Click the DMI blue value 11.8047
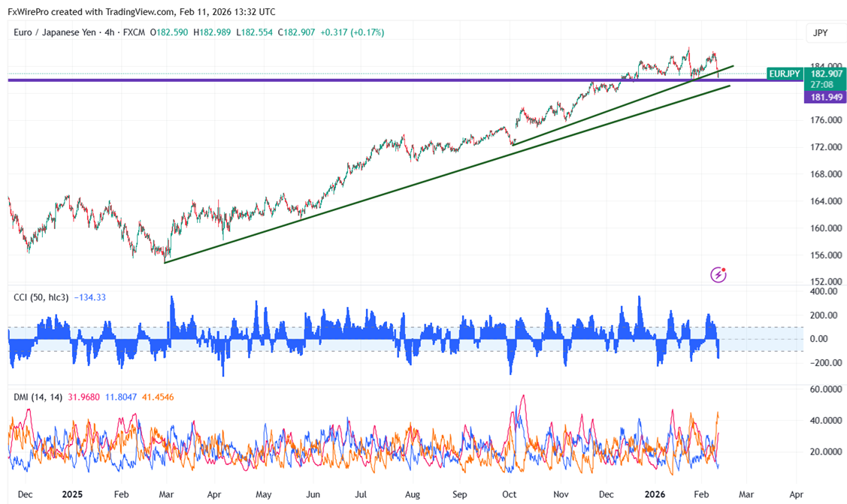This screenshot has width=847, height=504. [121, 397]
